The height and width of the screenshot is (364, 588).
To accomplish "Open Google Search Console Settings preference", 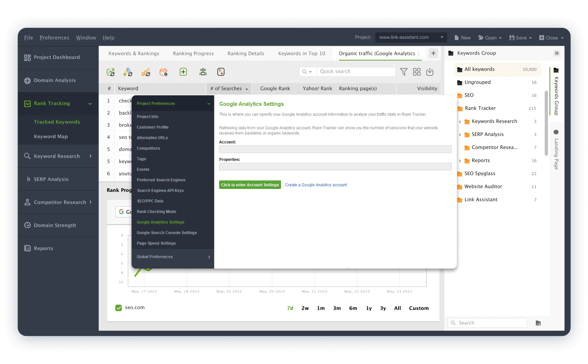I will [167, 233].
